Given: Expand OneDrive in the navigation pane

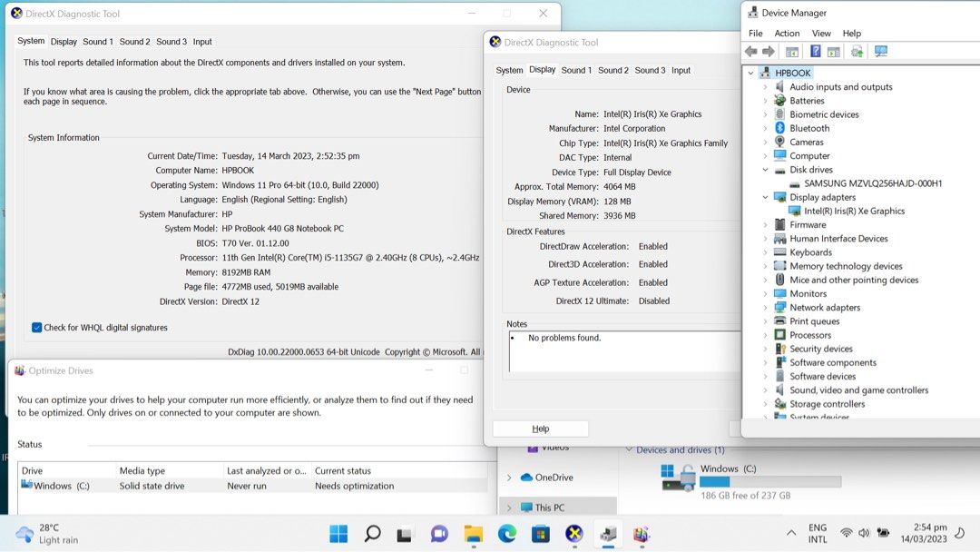Looking at the screenshot, I should click(x=509, y=478).
